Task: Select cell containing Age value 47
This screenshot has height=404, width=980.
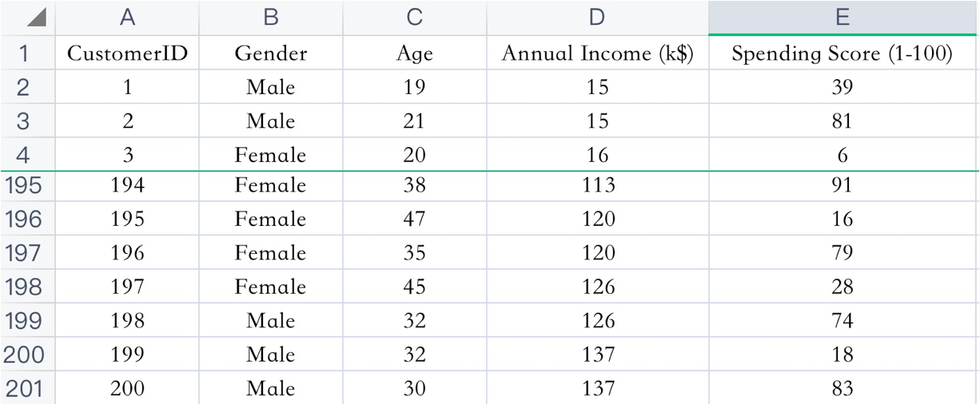Action: pos(414,219)
